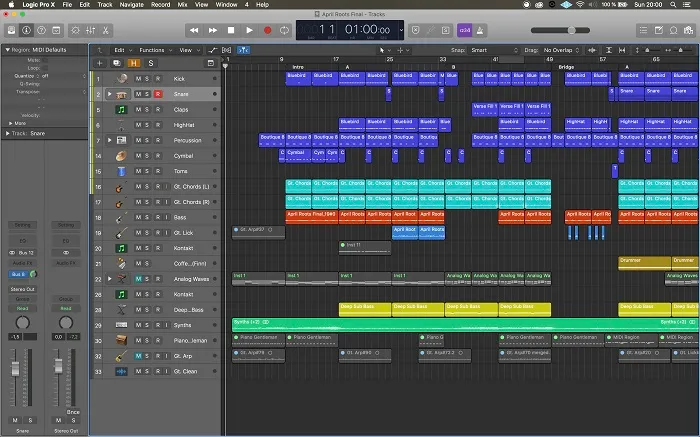Collapse the Region MIDI Defaults disclosure triangle
The width and height of the screenshot is (700, 437).
8,50
